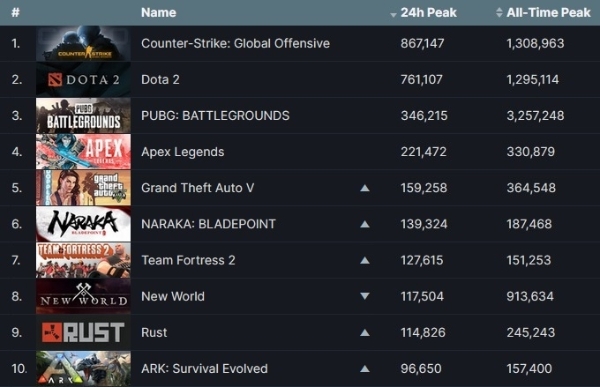
Task: Open the Team Fortress 2 game link
Action: pyautogui.click(x=188, y=260)
